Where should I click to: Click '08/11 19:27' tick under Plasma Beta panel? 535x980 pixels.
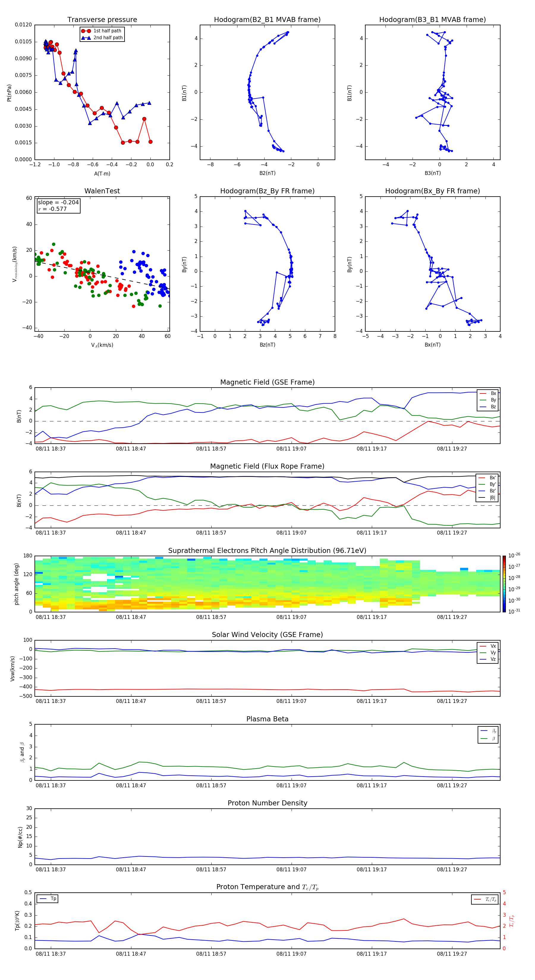coord(451,785)
